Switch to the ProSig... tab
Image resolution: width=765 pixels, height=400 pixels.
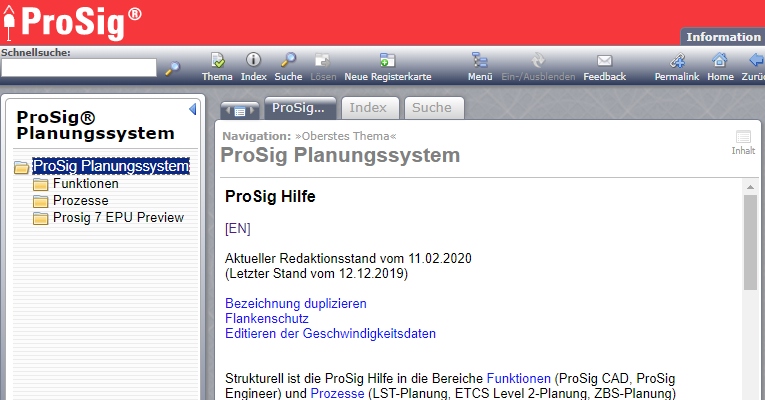click(x=300, y=108)
